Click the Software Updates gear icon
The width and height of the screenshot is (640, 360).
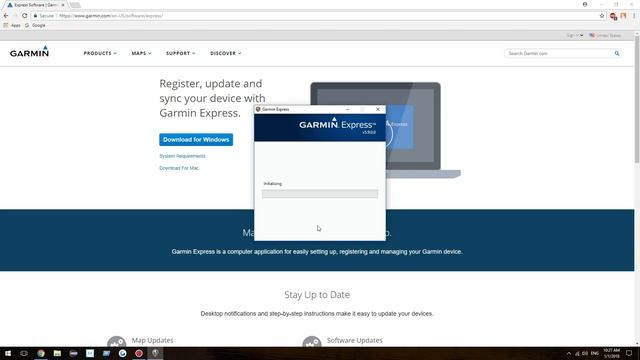click(x=312, y=342)
